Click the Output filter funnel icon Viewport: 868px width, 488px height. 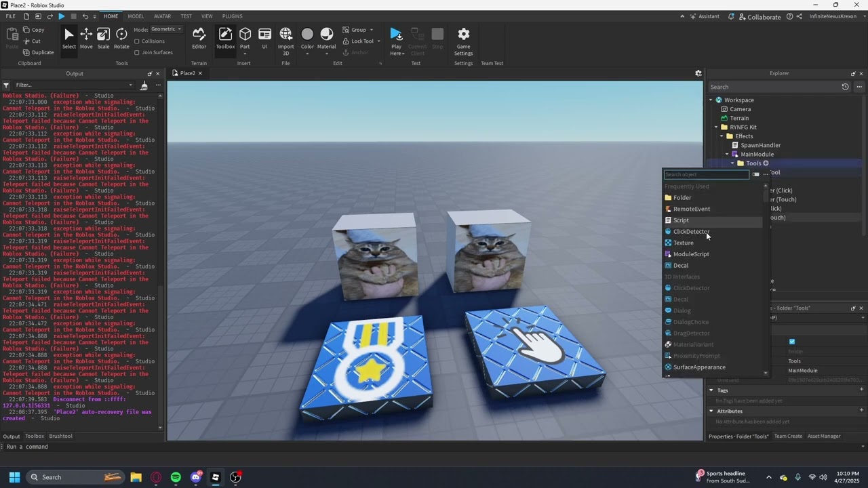click(6, 85)
